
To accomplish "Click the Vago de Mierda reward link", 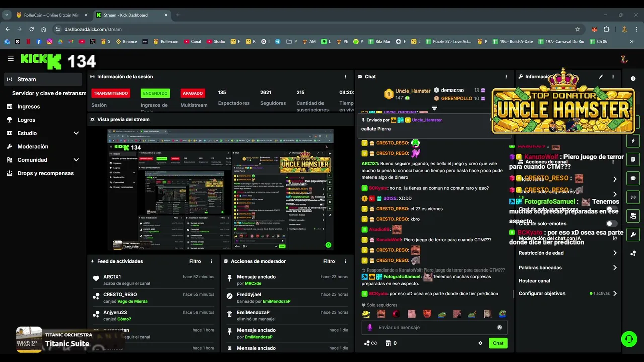I will coord(132,301).
